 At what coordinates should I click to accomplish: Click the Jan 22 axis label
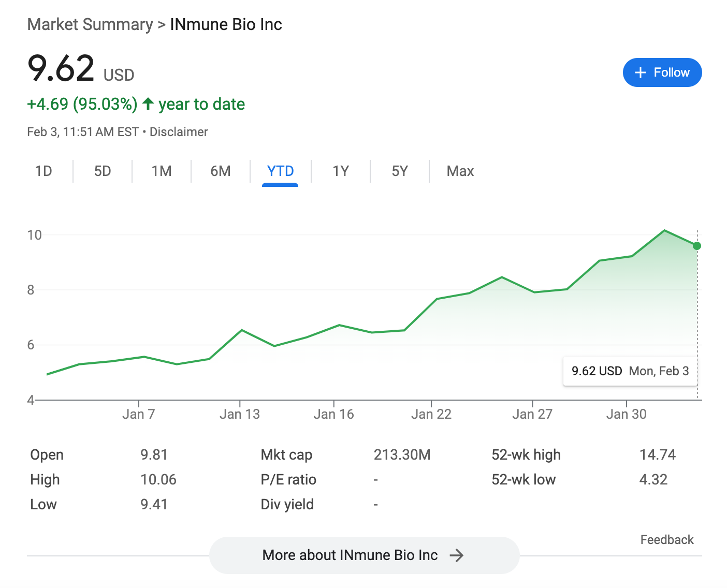point(431,414)
